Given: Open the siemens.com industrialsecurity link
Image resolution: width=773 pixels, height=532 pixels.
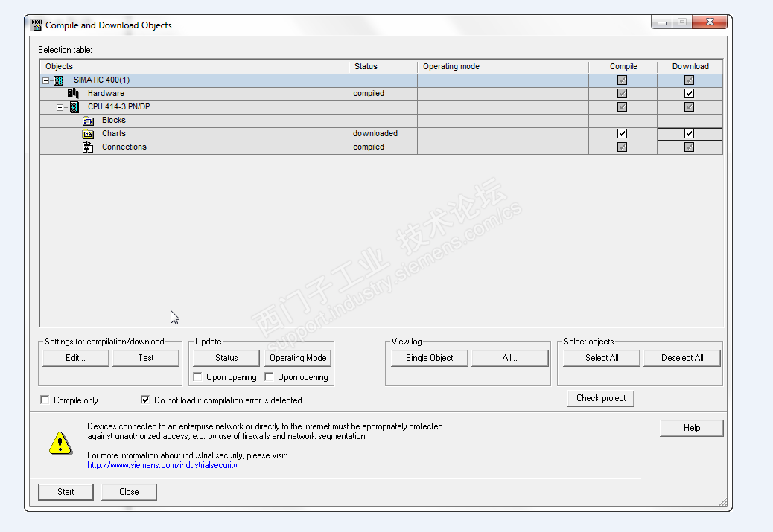Looking at the screenshot, I should pos(162,465).
